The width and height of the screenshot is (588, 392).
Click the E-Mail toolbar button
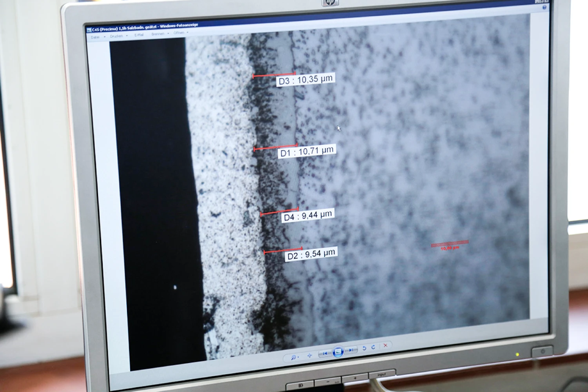[139, 35]
